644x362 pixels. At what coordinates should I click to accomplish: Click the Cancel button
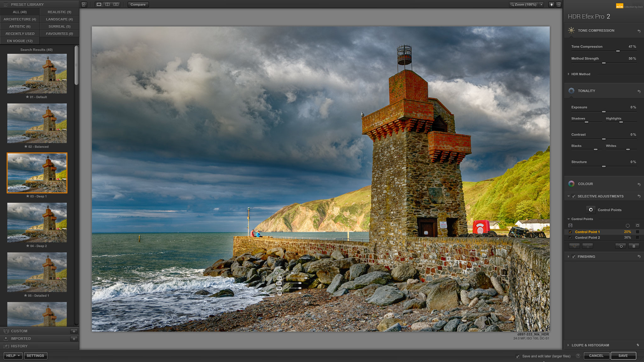596,356
